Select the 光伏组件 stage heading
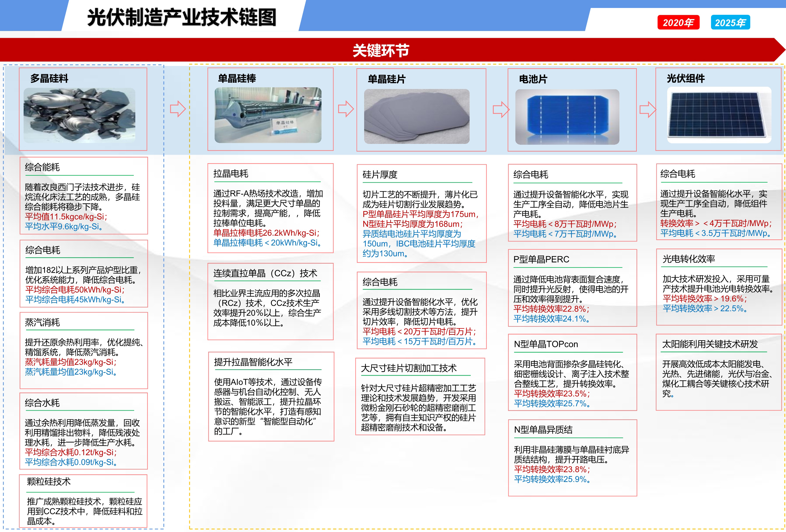This screenshot has height=532, width=786. point(686,78)
